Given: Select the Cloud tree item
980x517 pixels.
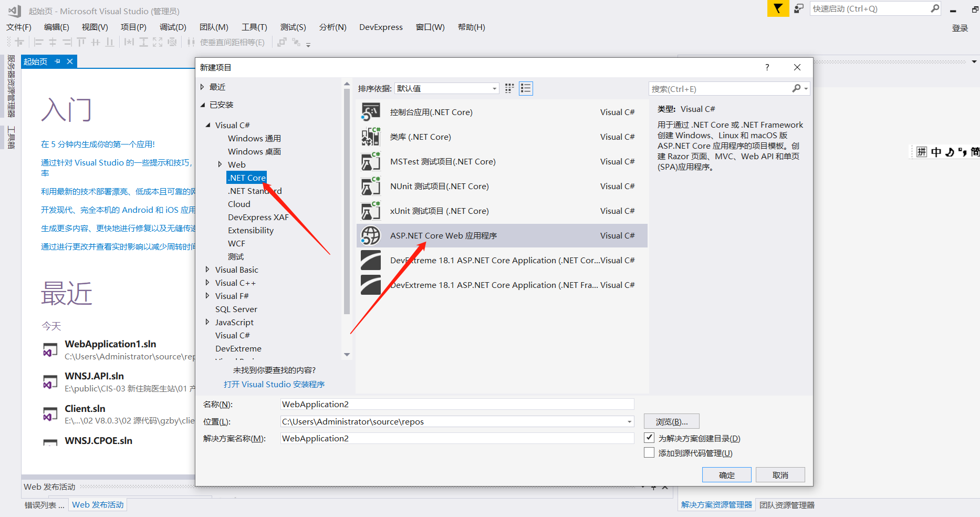Looking at the screenshot, I should [x=239, y=204].
